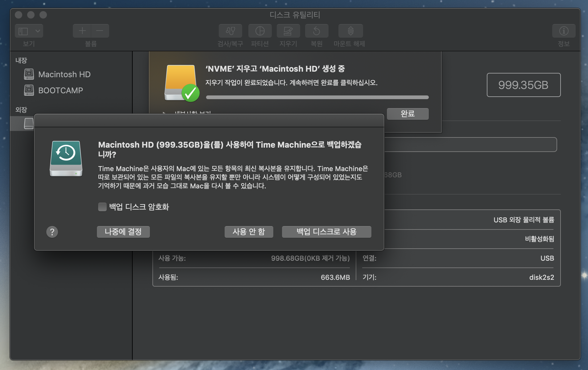Click the window close button
This screenshot has width=588, height=370.
19,15
